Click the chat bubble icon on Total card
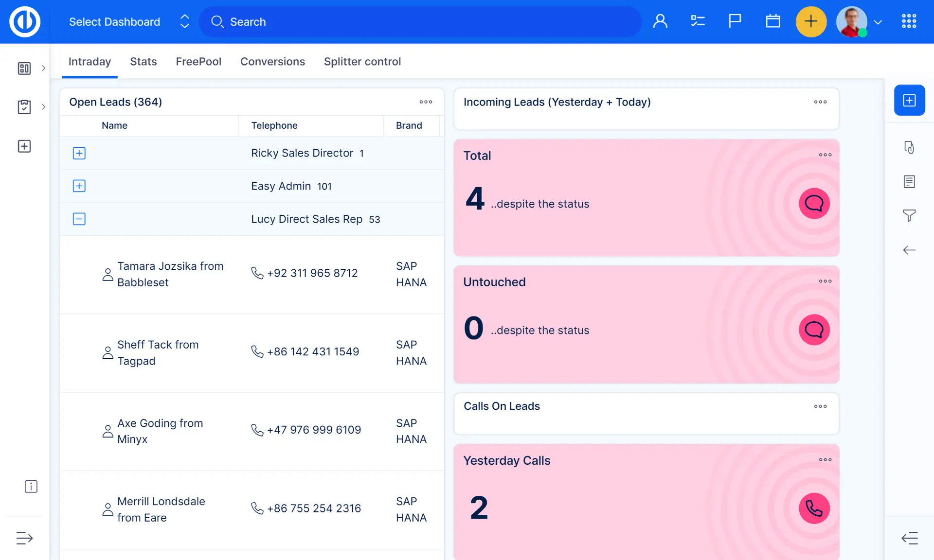The width and height of the screenshot is (934, 560). click(814, 203)
